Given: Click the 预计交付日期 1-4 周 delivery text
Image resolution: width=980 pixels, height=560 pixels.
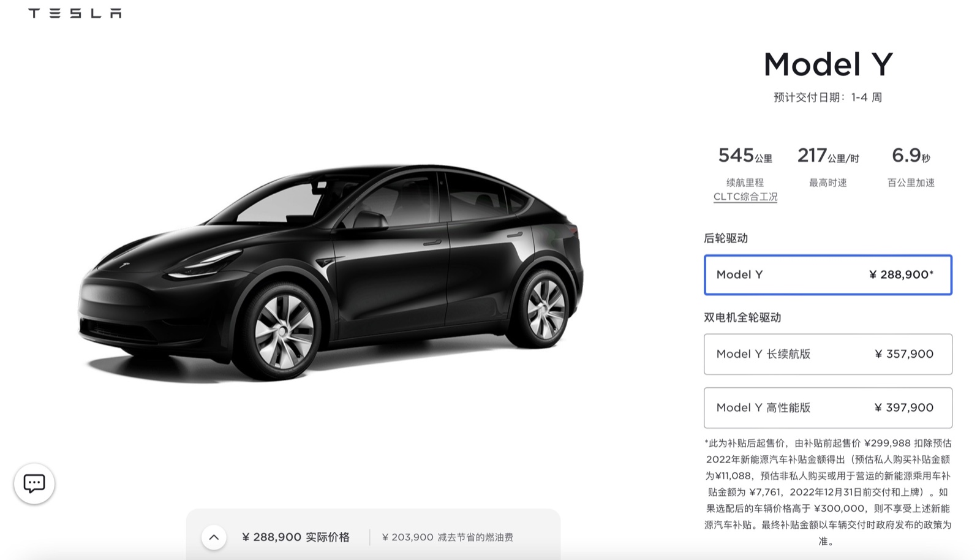Looking at the screenshot, I should (828, 97).
